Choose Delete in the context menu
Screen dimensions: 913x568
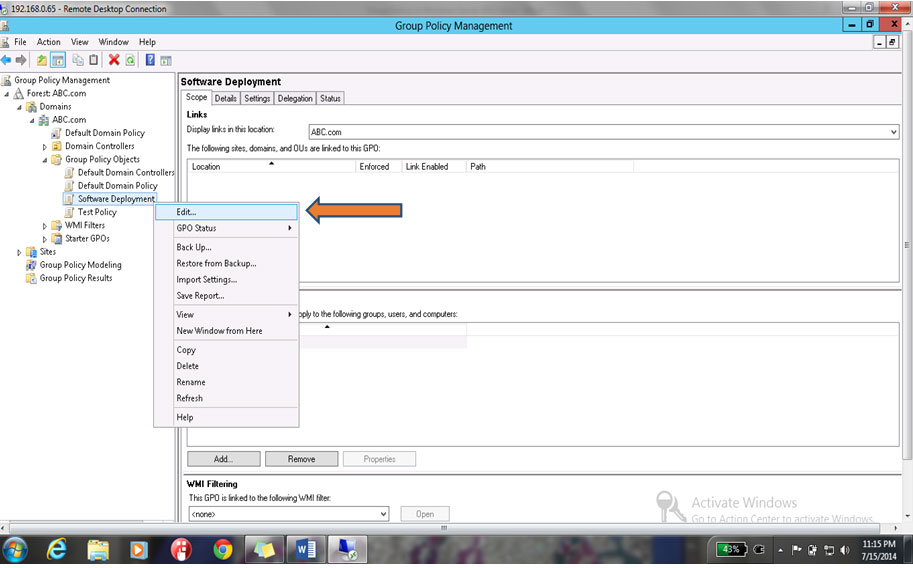coord(227,366)
